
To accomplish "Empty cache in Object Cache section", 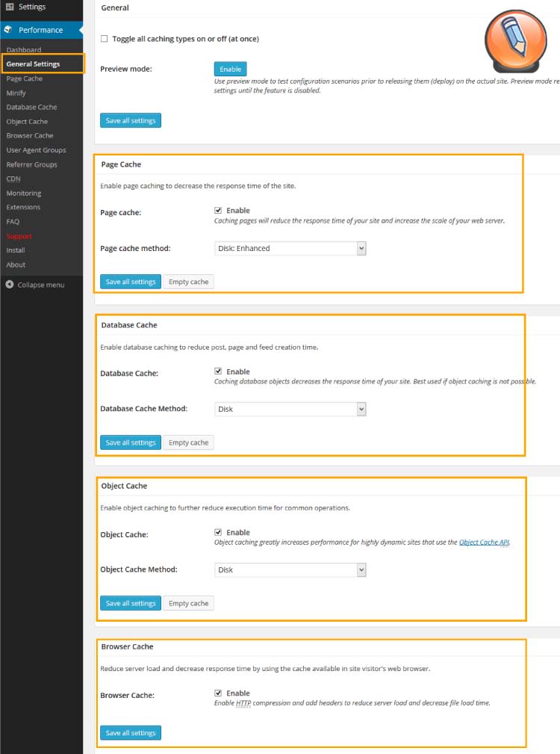I will (x=188, y=602).
